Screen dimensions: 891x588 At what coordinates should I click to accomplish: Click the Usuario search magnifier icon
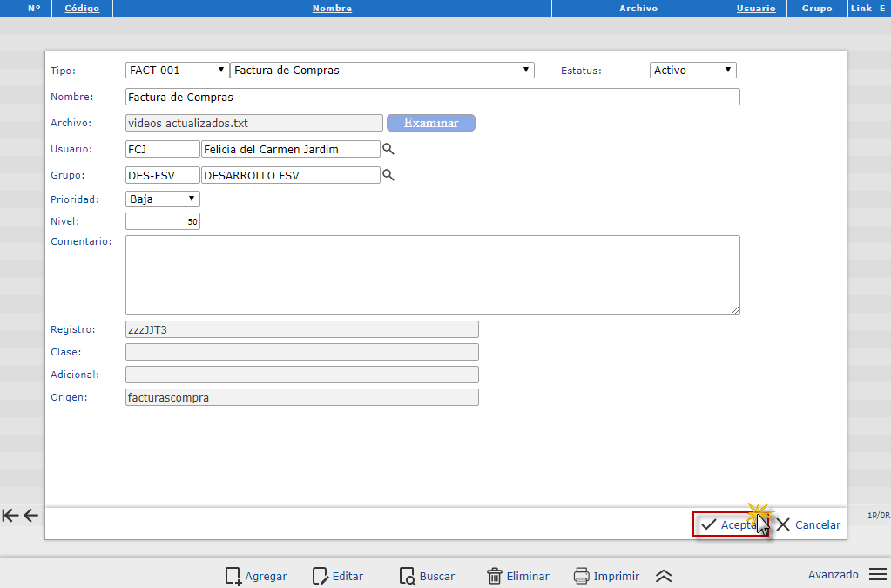click(x=388, y=149)
